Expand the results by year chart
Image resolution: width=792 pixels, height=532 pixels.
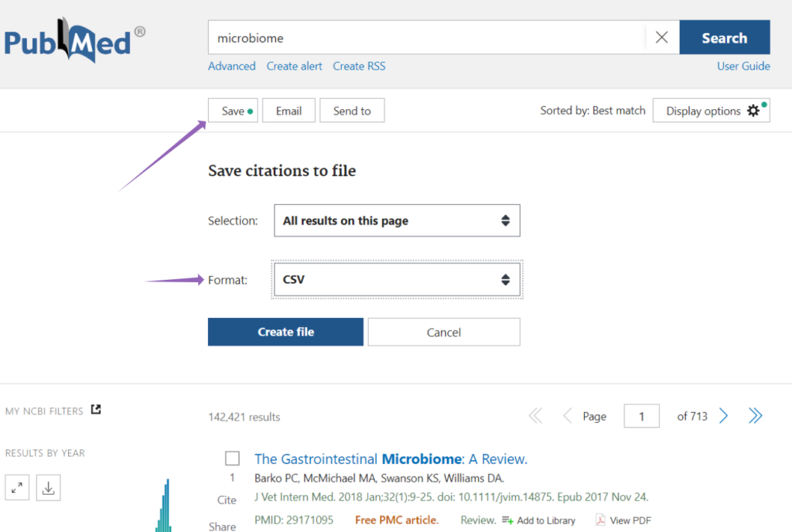[x=17, y=488]
